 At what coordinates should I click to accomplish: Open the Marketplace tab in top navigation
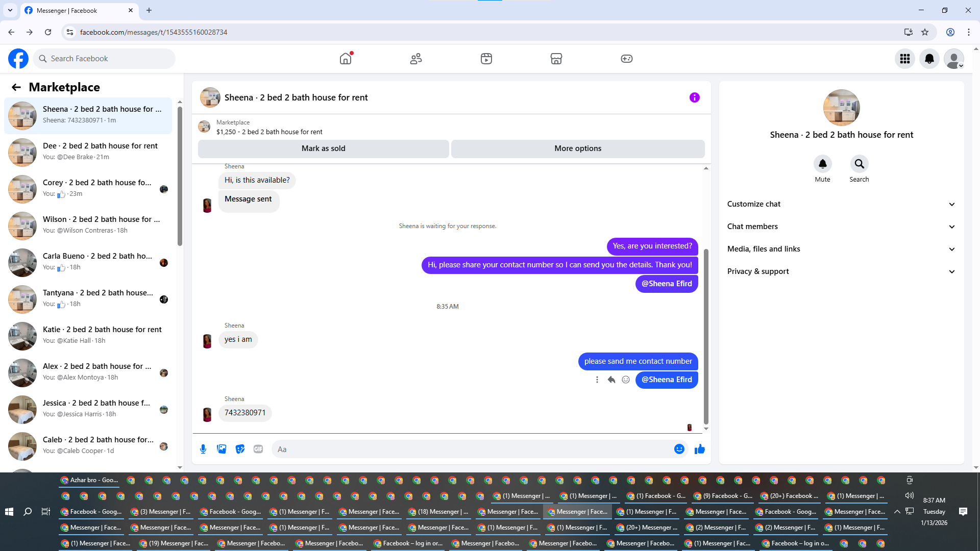tap(556, 59)
